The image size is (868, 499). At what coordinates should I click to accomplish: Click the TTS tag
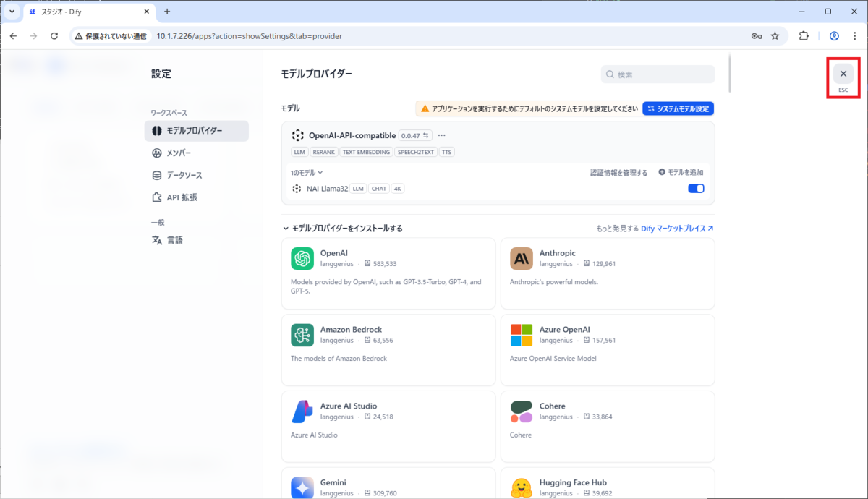446,153
